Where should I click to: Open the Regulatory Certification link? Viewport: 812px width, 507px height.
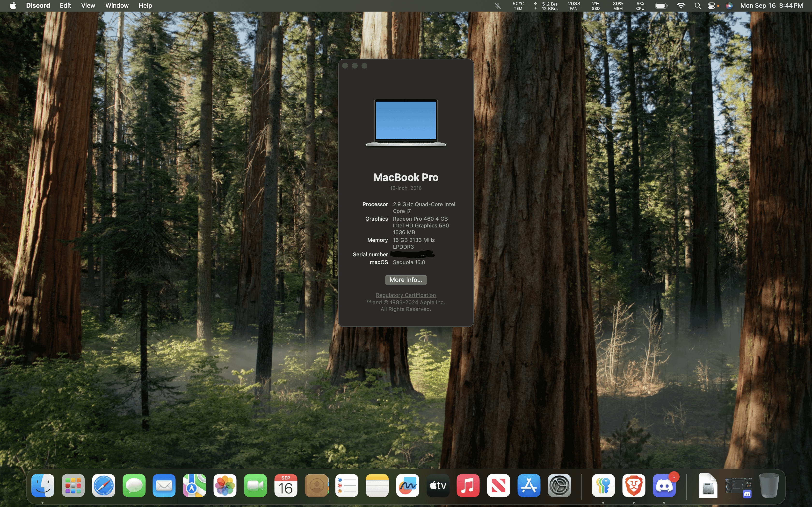tap(406, 295)
